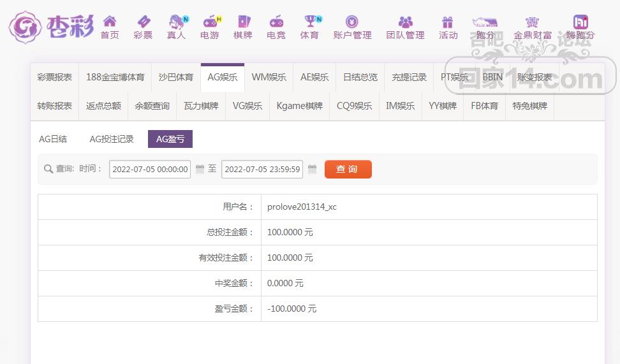The height and width of the screenshot is (364, 620).
Task: Click 有效投注金额 value 100.0000 元
Action: [x=290, y=258]
